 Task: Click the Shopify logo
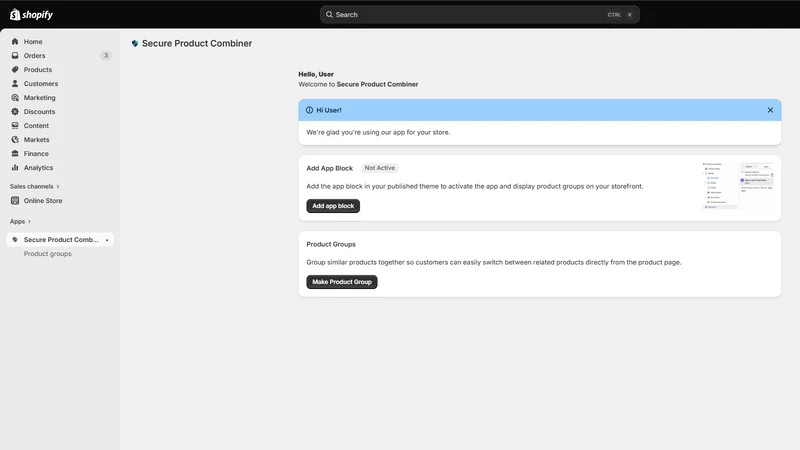31,14
